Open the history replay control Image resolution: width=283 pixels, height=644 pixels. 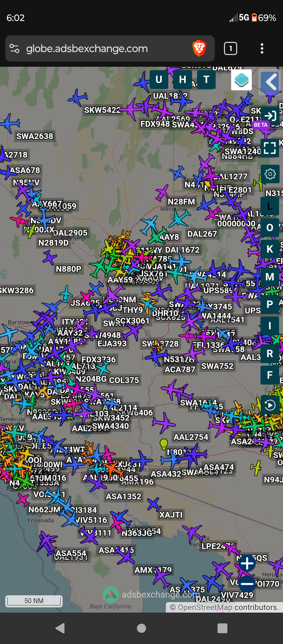(x=270, y=405)
